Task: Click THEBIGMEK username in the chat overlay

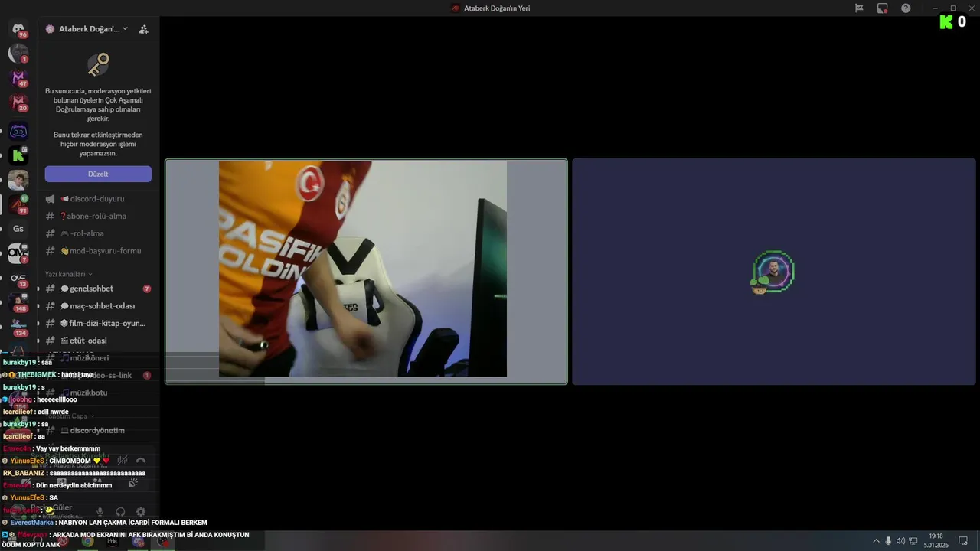Action: tap(36, 375)
